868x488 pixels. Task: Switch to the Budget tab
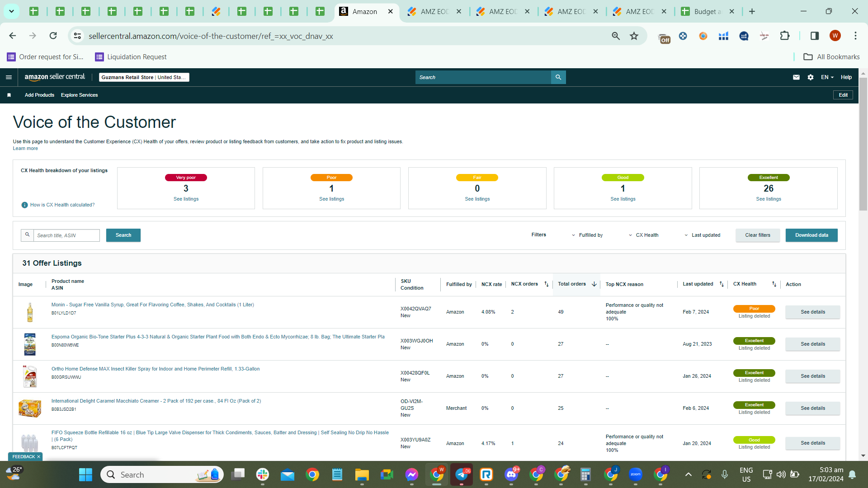[x=708, y=11]
